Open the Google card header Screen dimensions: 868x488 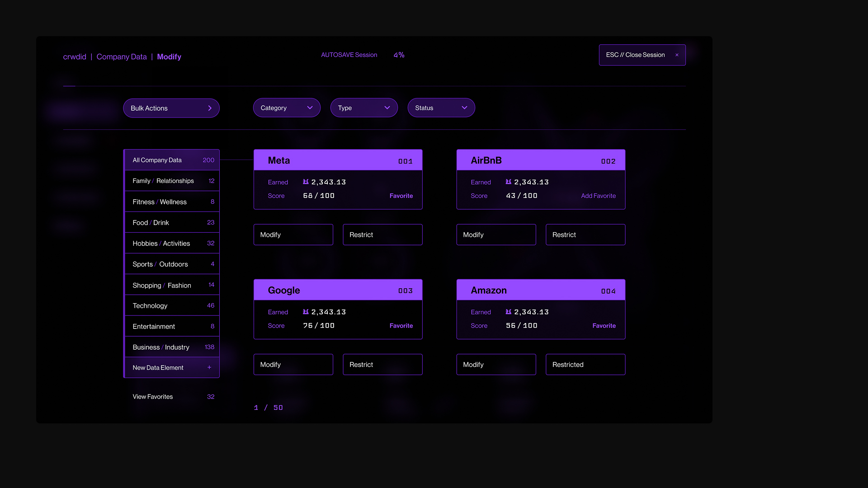click(338, 290)
